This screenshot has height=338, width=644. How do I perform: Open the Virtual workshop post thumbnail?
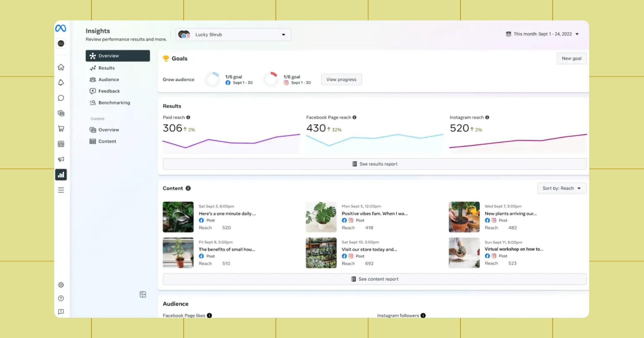(464, 253)
